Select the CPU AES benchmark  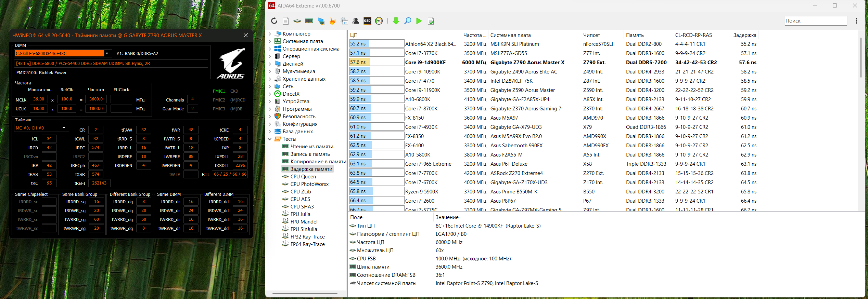click(300, 199)
